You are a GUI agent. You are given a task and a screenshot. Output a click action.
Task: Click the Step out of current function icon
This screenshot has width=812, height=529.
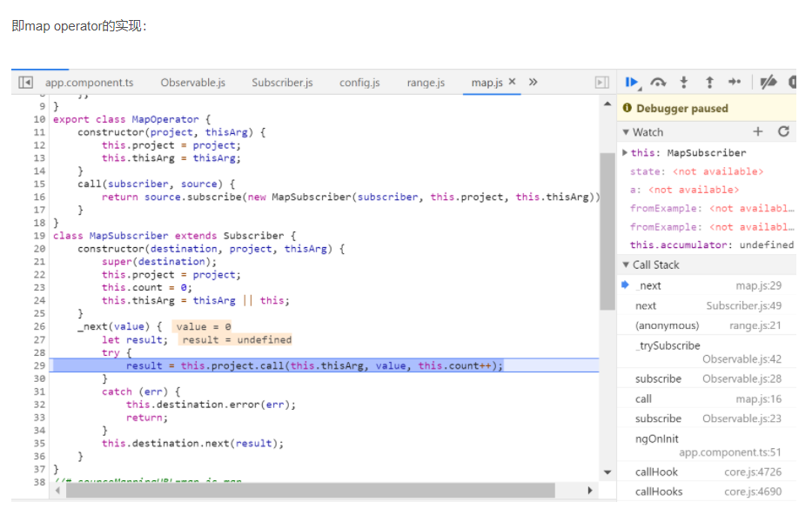pyautogui.click(x=710, y=82)
